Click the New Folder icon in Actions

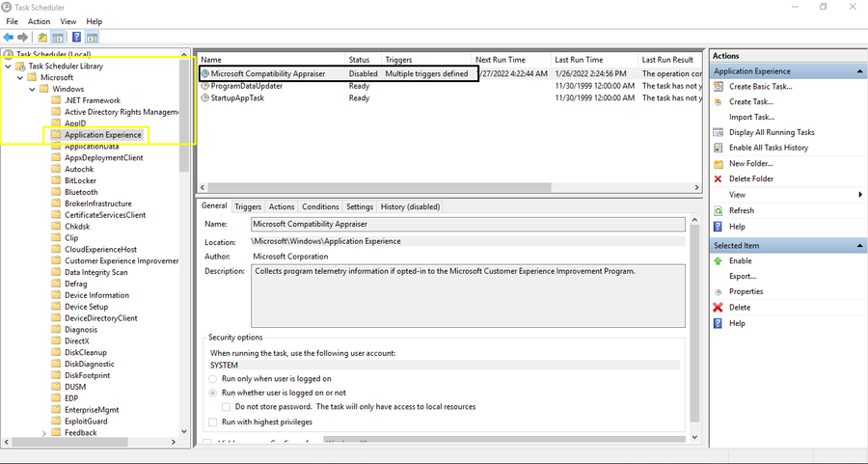tap(718, 164)
